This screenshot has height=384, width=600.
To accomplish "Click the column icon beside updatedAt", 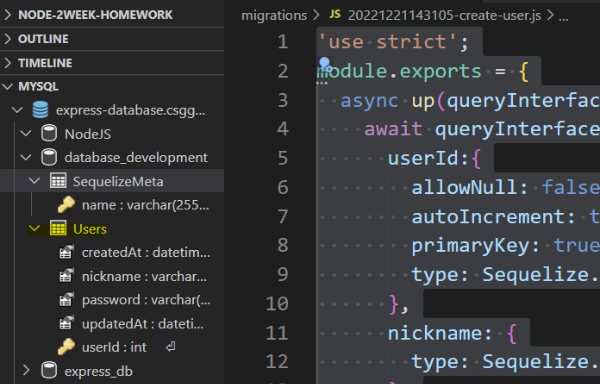I will [x=66, y=324].
